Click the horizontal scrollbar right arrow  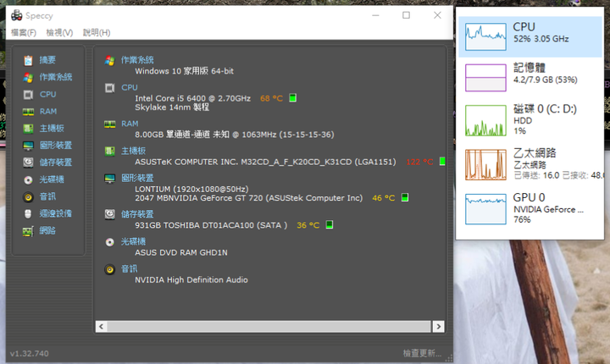439,327
